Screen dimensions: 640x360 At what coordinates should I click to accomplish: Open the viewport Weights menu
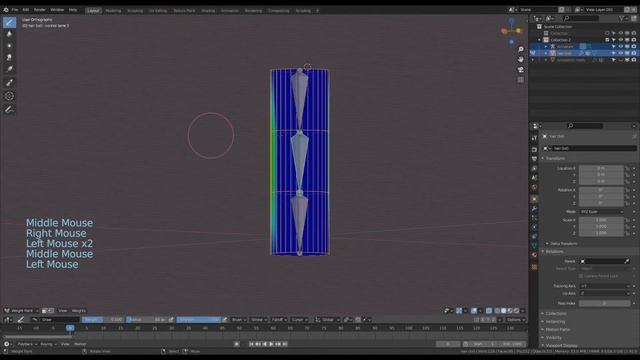[79, 311]
